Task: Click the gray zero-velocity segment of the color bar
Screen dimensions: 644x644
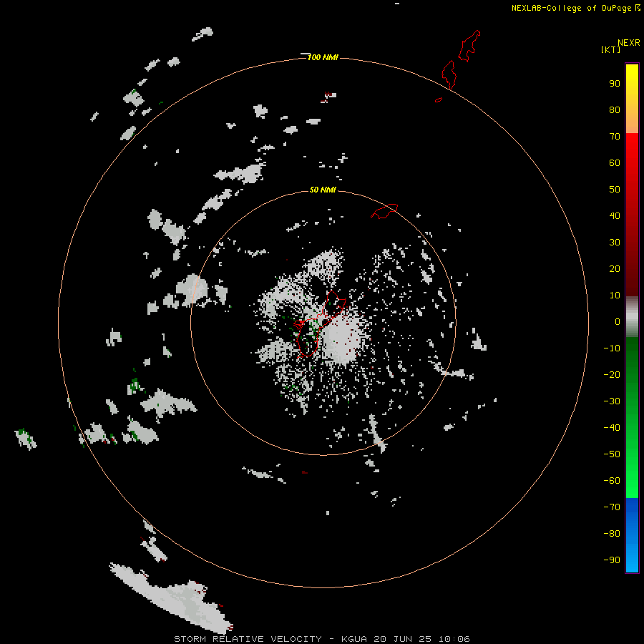Action: 632,317
